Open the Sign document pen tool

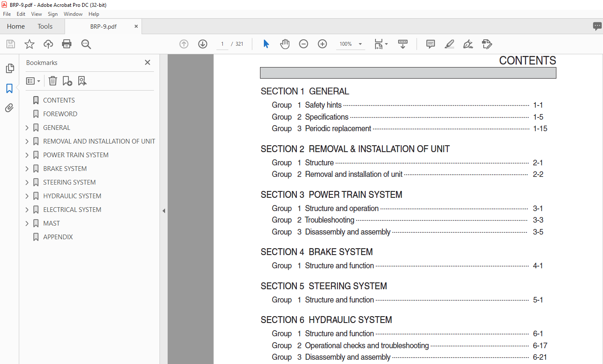(x=468, y=44)
